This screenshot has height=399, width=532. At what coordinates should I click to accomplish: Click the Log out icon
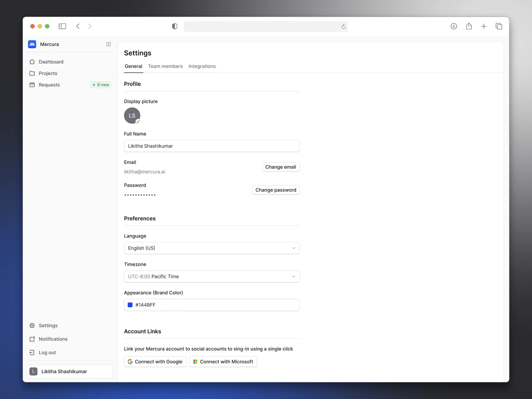(32, 352)
